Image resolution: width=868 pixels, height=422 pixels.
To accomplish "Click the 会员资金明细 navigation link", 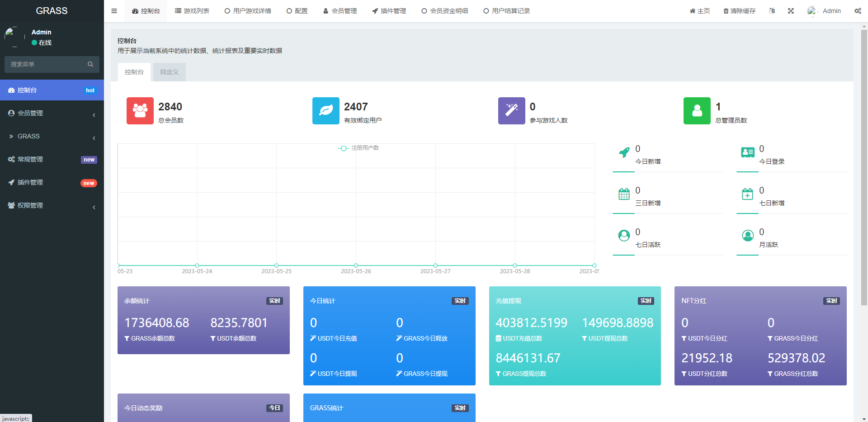I will pos(444,10).
